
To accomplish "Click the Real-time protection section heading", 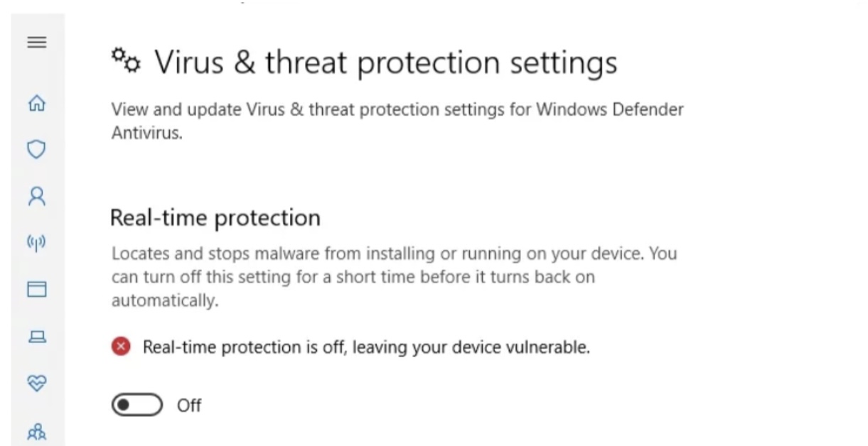I will [215, 217].
